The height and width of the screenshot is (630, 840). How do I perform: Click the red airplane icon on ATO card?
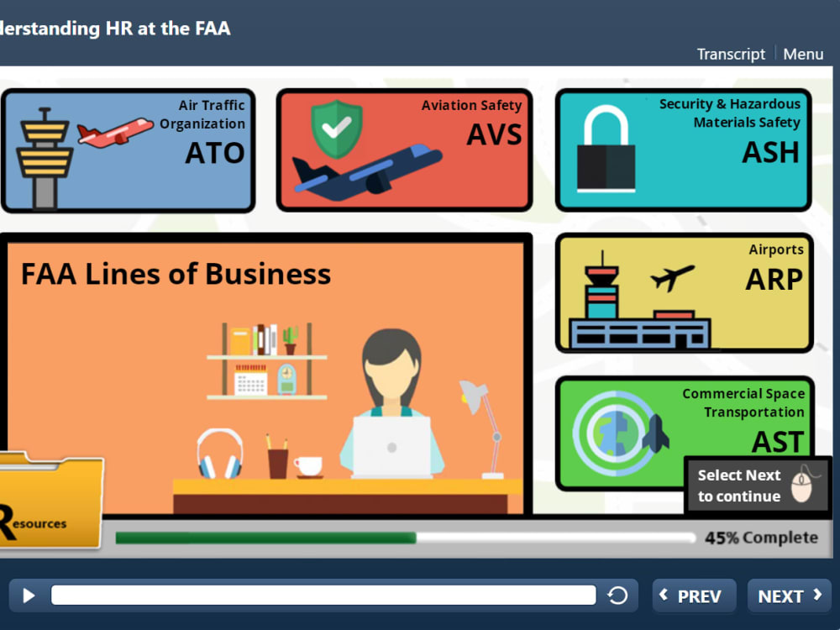(114, 133)
